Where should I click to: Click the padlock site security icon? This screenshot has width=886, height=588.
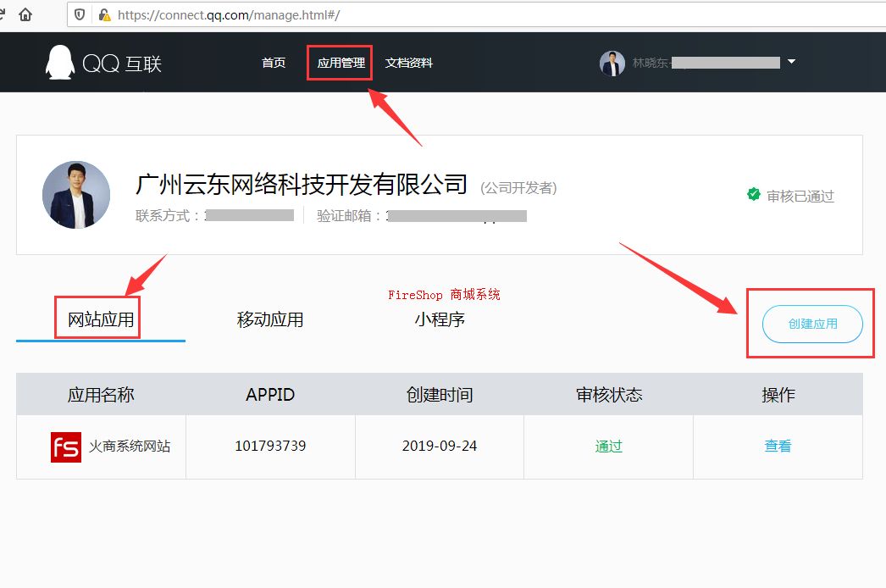pyautogui.click(x=104, y=14)
